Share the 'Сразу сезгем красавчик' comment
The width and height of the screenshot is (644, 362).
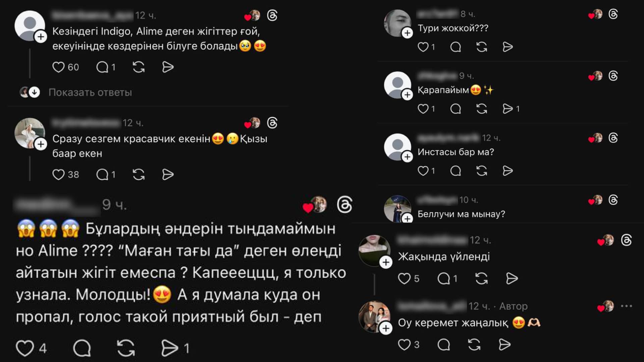168,174
